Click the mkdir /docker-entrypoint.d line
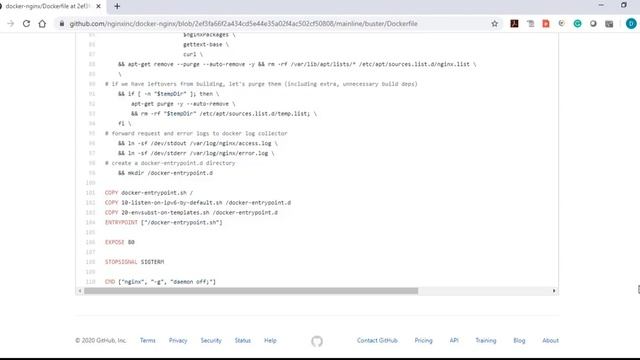Viewport: 640px width, 360px height. (165, 173)
